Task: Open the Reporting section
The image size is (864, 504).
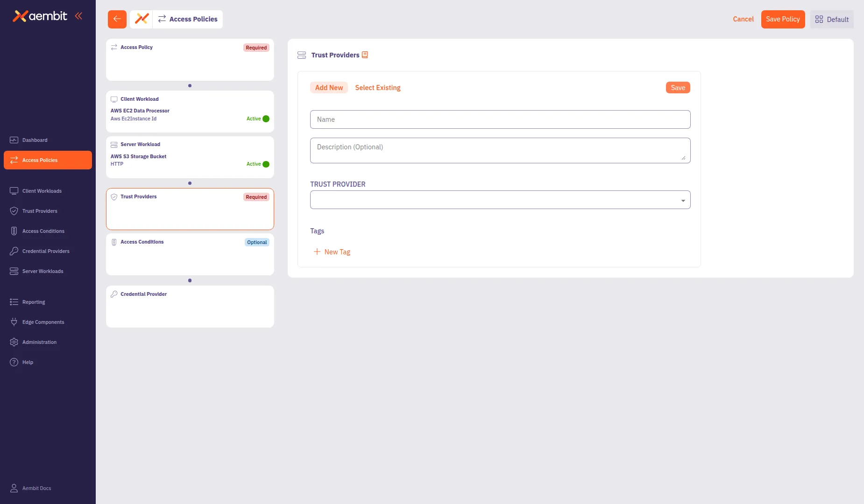Action: (x=33, y=302)
